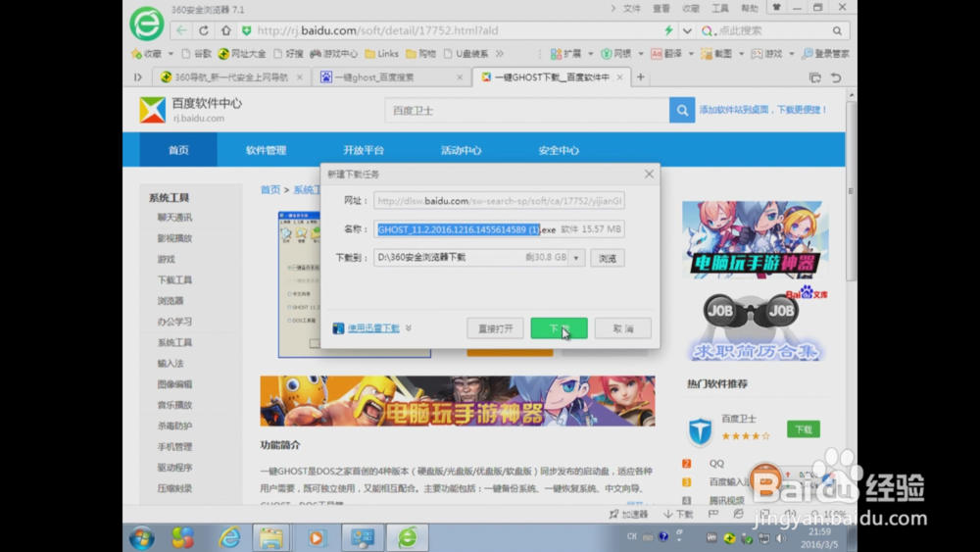This screenshot has height=552, width=980.
Task: Open the 开放平台 navigation tab
Action: [x=364, y=150]
